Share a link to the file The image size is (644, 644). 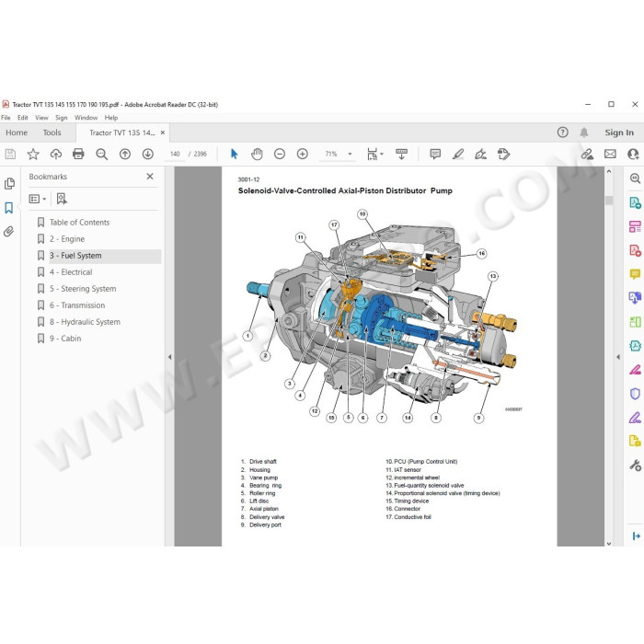587,154
